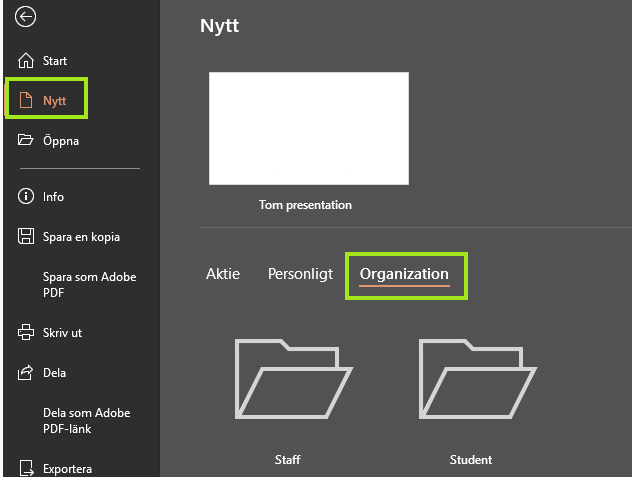Open the Skriv ut page
Screen dimensions: 632x477
click(62, 333)
